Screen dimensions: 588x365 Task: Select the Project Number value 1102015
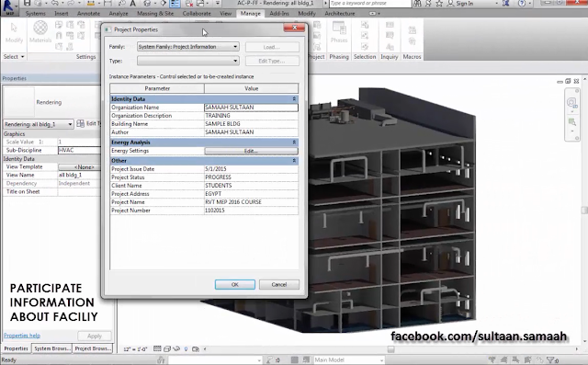214,211
